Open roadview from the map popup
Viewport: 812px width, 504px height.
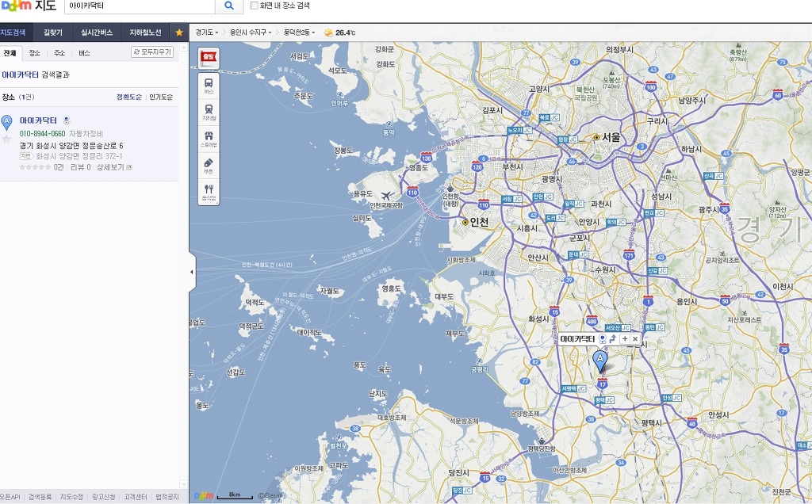tap(603, 339)
